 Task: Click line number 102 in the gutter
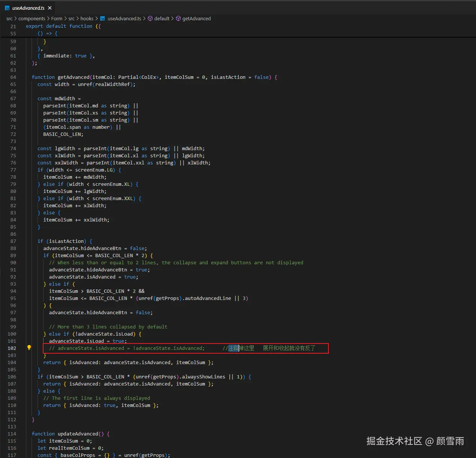tap(12, 348)
